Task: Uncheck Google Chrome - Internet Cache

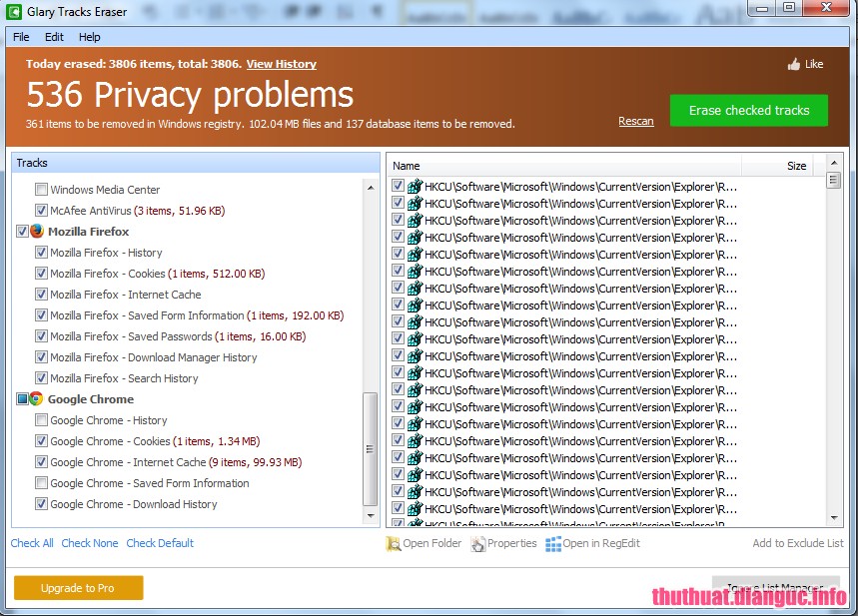Action: (x=41, y=461)
